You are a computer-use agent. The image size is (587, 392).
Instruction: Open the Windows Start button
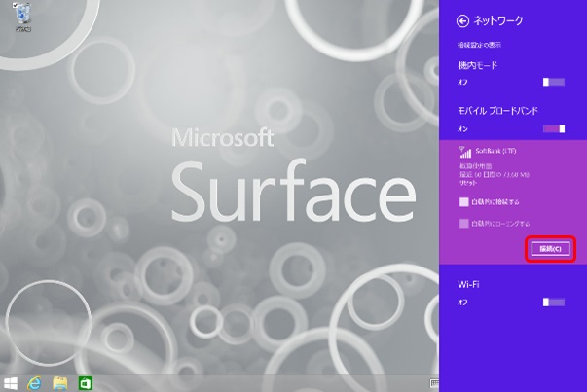(11, 383)
